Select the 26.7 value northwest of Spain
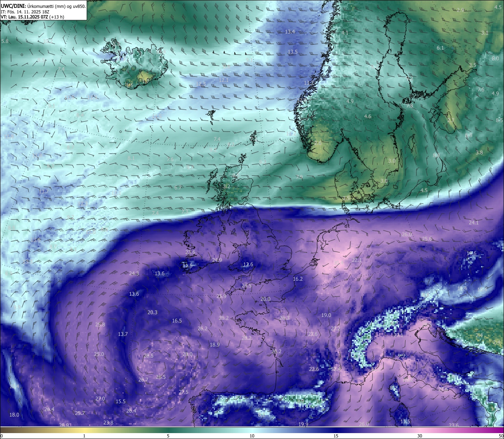This screenshot has width=504, height=439. coord(143,380)
